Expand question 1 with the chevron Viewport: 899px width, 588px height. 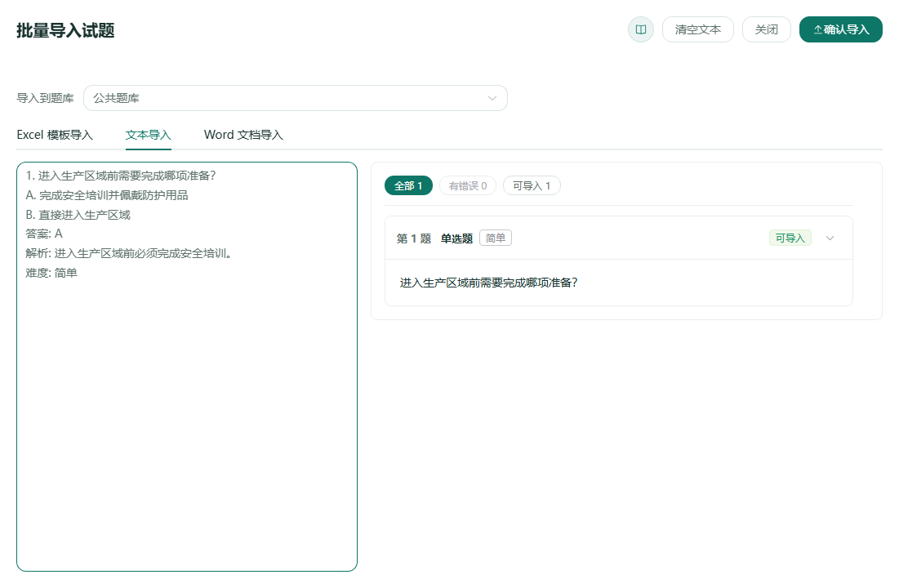830,238
